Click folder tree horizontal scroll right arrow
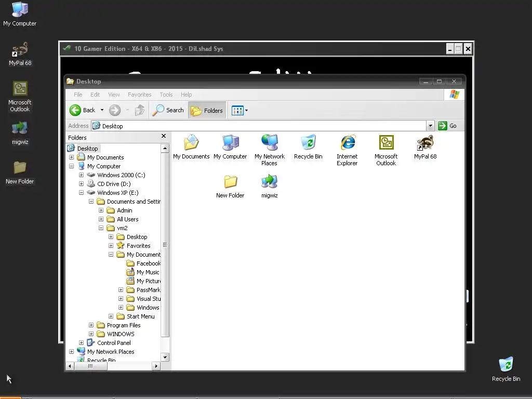Viewport: 532px width, 399px height. pyautogui.click(x=156, y=366)
